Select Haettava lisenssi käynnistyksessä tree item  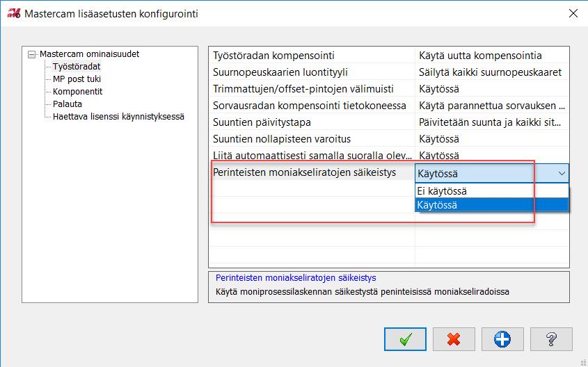(118, 117)
